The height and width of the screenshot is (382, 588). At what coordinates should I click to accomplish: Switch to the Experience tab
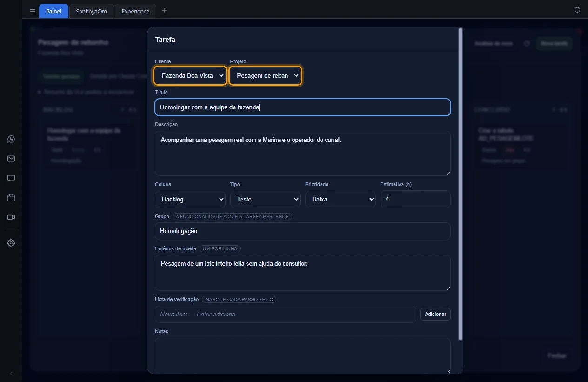(135, 11)
